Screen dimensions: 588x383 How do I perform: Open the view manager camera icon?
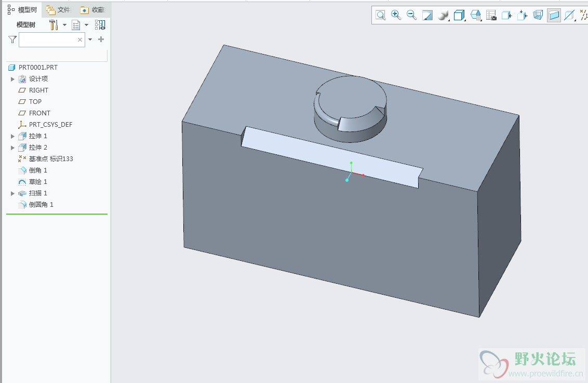[x=491, y=16]
